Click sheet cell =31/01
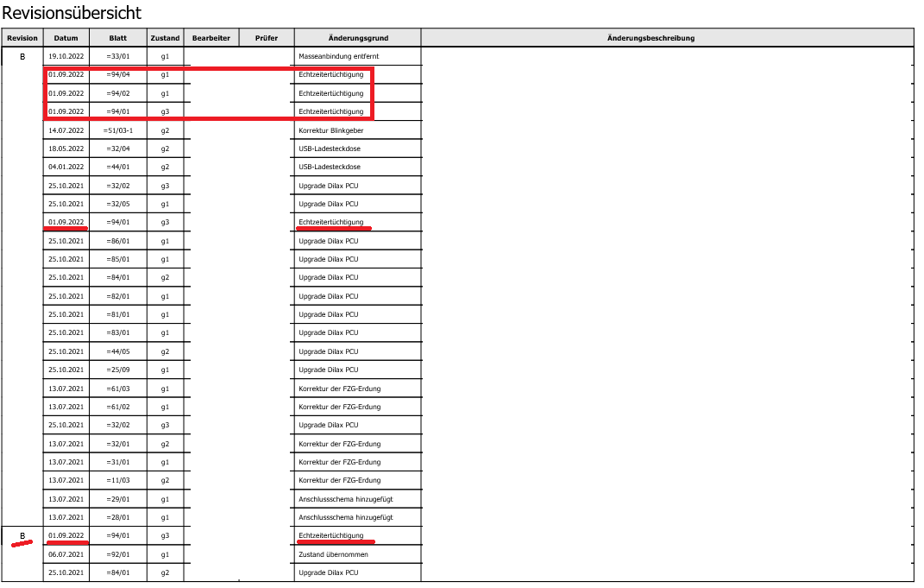924x588 pixels. click(118, 463)
